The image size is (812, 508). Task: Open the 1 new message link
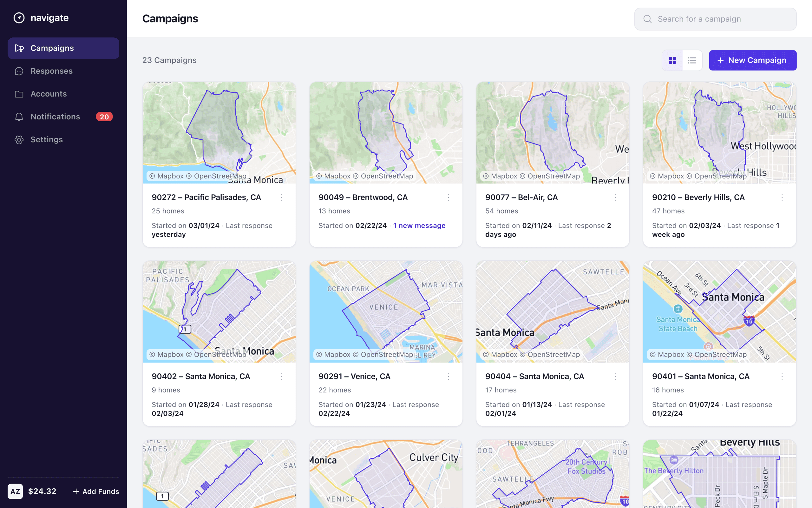[x=419, y=226]
